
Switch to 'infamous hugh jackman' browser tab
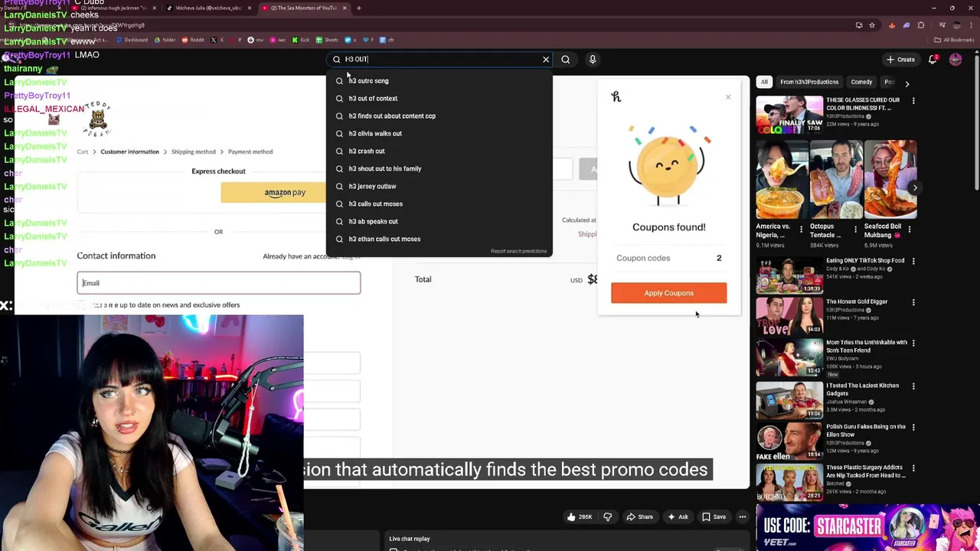click(x=115, y=8)
